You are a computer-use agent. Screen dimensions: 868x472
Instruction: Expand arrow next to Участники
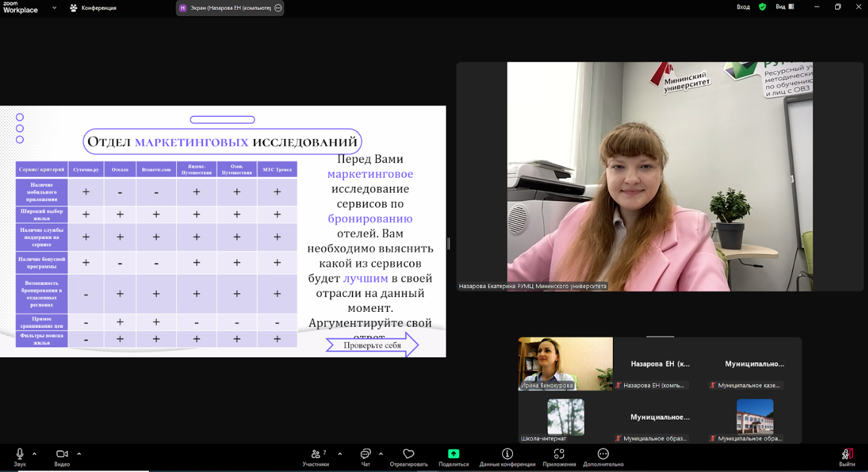[340, 454]
